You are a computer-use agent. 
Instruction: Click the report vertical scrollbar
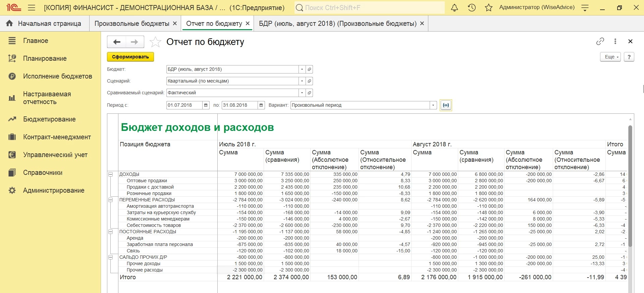pos(630,185)
